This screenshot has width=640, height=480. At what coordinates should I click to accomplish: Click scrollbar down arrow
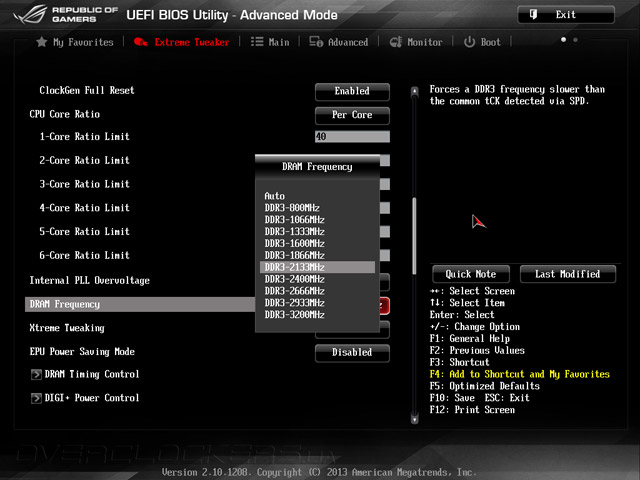point(414,419)
